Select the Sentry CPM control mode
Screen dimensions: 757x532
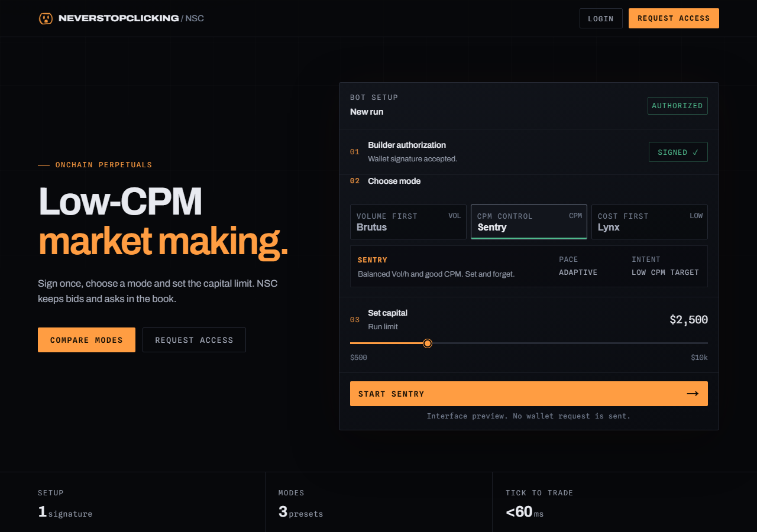pos(529,222)
